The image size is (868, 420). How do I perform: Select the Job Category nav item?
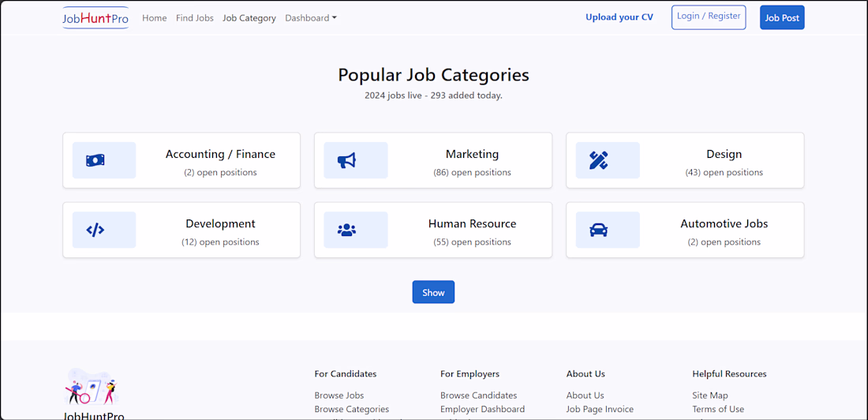coord(249,18)
